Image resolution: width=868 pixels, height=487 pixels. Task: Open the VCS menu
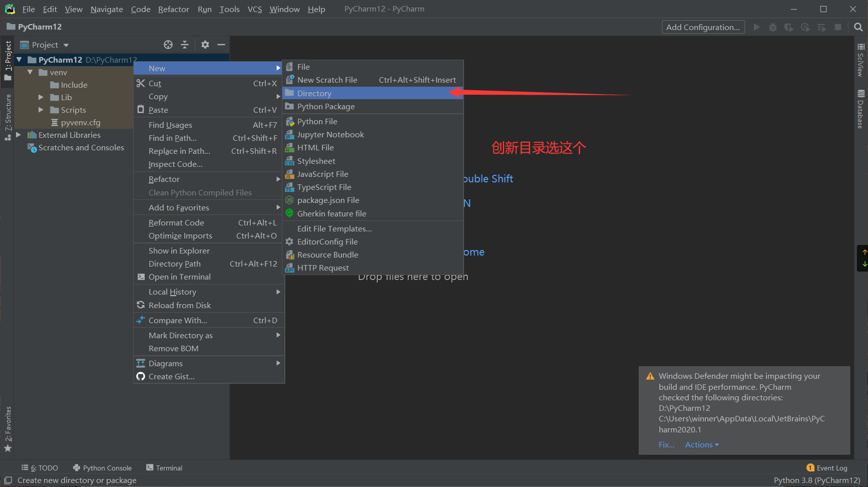255,9
